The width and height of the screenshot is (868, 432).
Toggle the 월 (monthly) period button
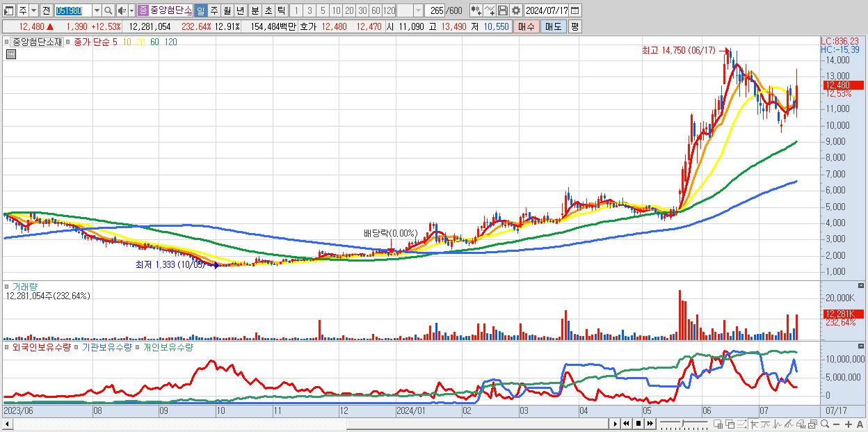pyautogui.click(x=227, y=10)
